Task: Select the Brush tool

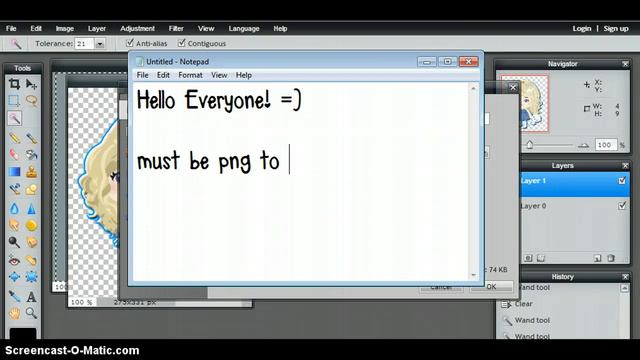Action: pos(31,138)
